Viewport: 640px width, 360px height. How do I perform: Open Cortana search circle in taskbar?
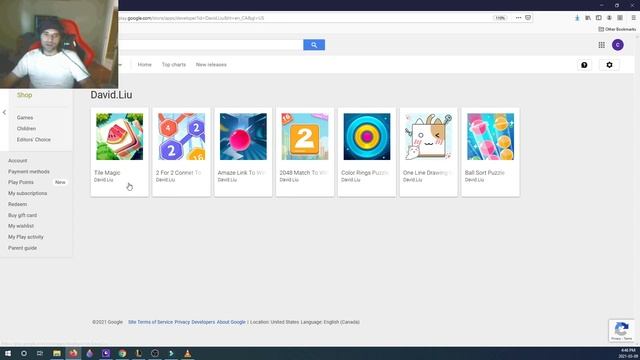24,353
